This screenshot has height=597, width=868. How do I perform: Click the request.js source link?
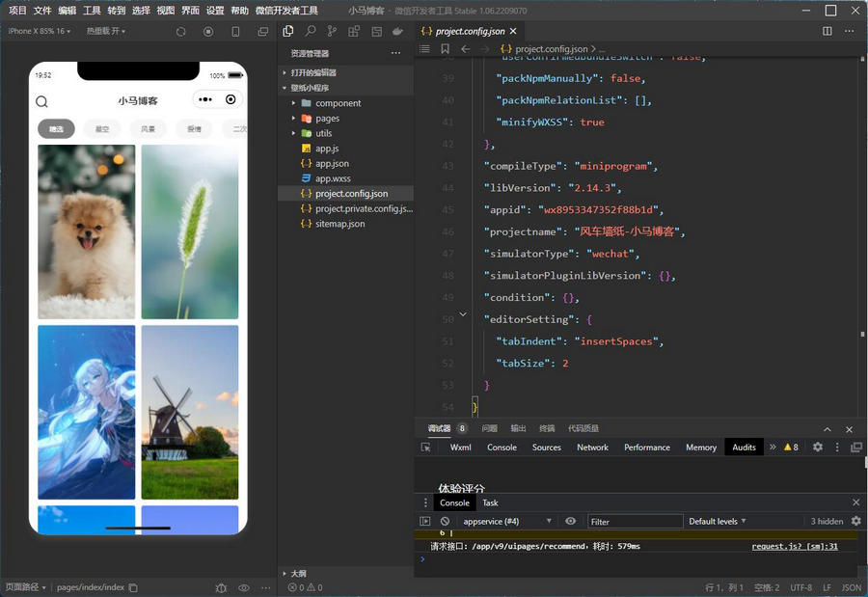click(794, 546)
